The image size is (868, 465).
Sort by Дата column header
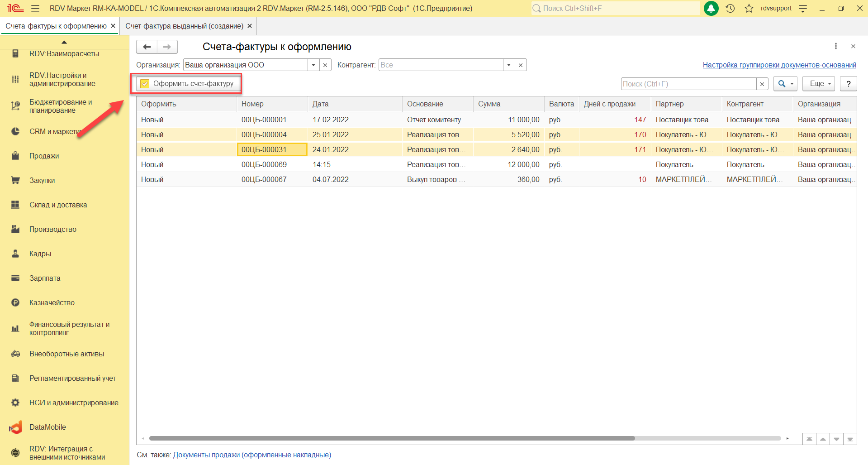[x=355, y=104]
